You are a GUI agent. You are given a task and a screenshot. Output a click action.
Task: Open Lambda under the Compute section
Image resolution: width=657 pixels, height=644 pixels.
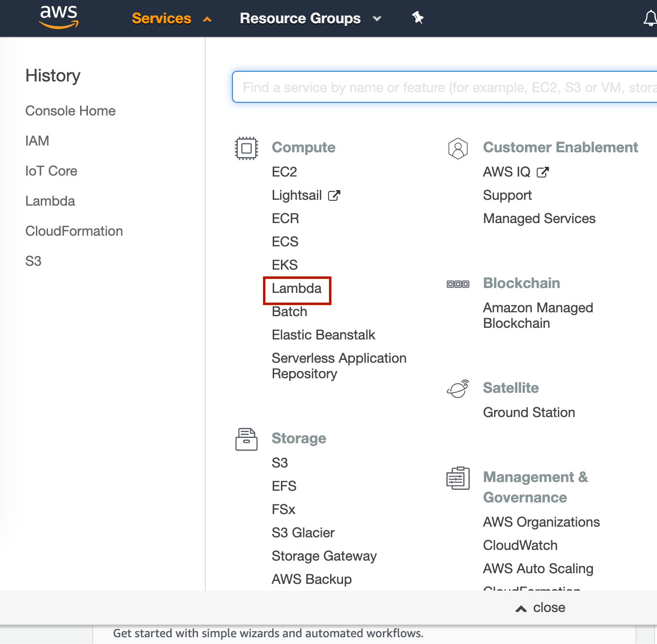click(x=296, y=289)
